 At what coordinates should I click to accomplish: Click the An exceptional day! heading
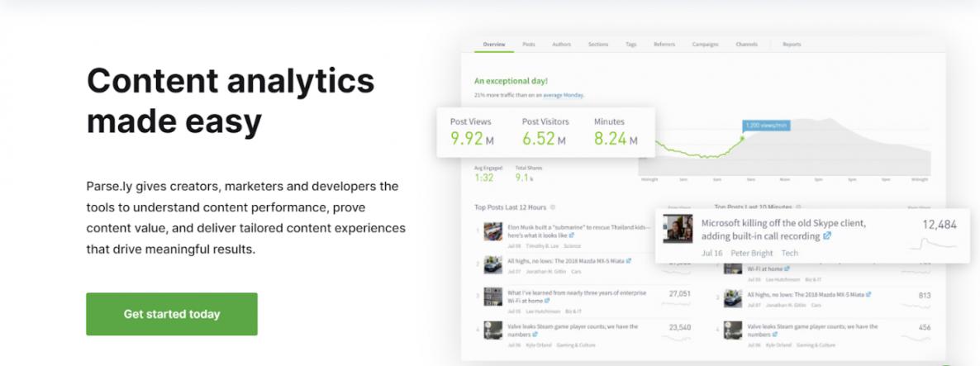[x=511, y=81]
